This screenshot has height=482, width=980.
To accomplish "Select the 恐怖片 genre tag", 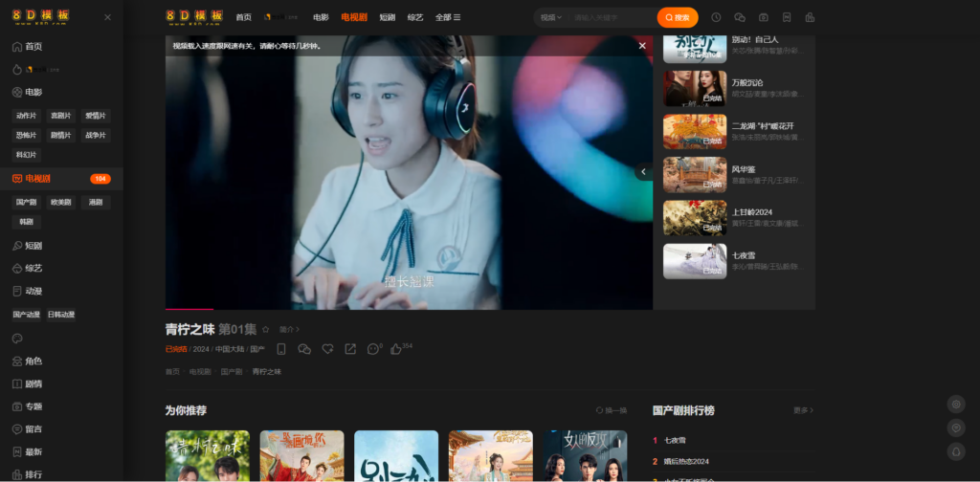I will [x=26, y=136].
